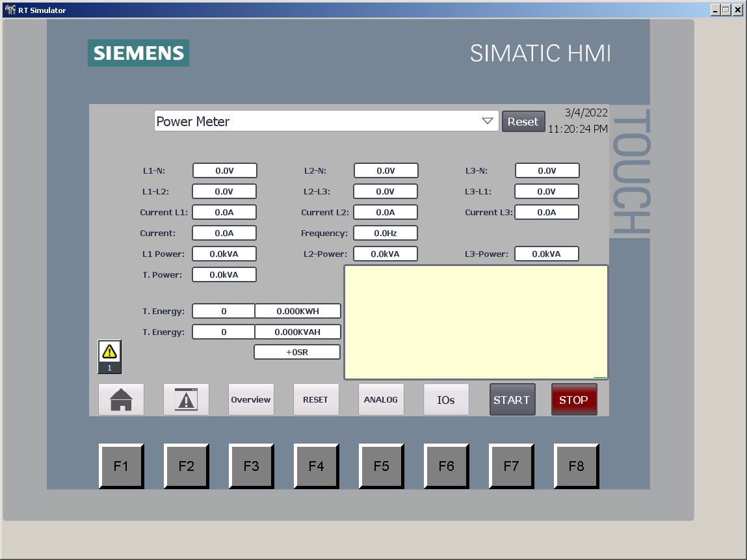Screen dimensions: 747x560
Task: Select the L2-Power value field
Action: [x=386, y=254]
